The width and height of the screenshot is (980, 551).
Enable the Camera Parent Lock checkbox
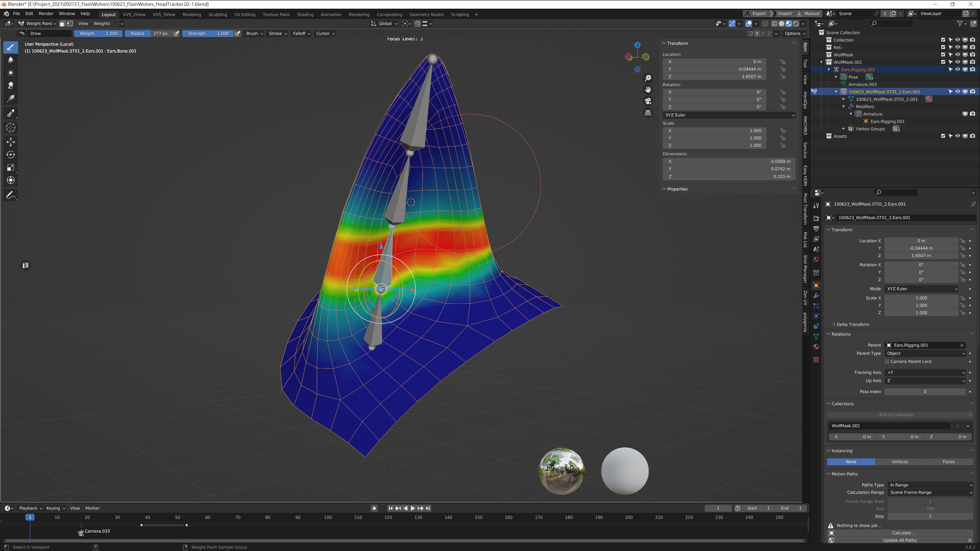click(x=887, y=362)
